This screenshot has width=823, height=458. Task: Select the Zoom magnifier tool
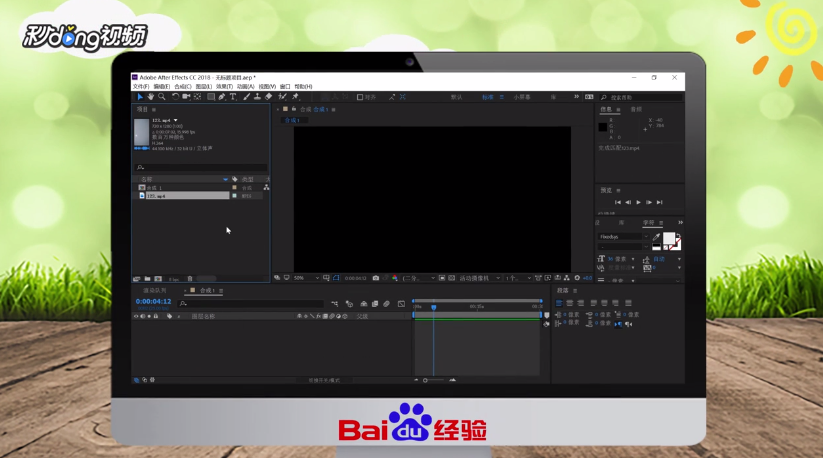pos(162,97)
